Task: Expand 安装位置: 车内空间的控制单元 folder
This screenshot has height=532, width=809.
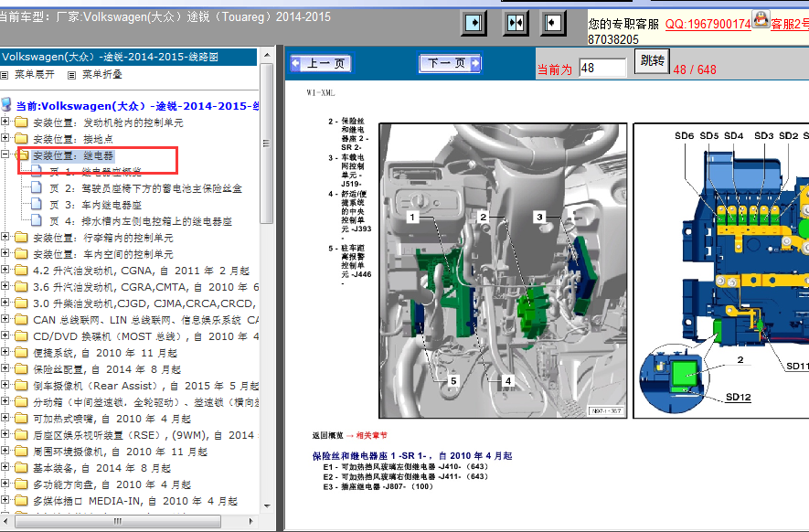Action: tap(5, 253)
